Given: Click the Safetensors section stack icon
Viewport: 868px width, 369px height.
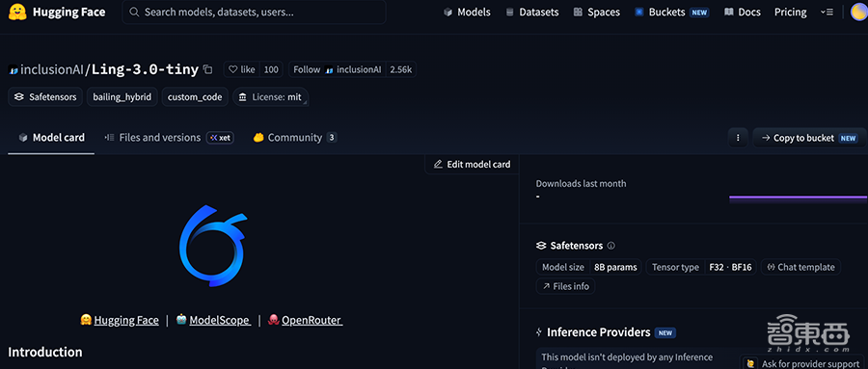Looking at the screenshot, I should click(x=541, y=246).
